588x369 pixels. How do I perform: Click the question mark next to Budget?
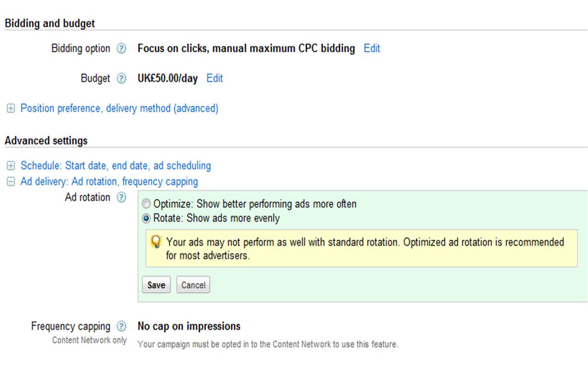click(x=121, y=79)
